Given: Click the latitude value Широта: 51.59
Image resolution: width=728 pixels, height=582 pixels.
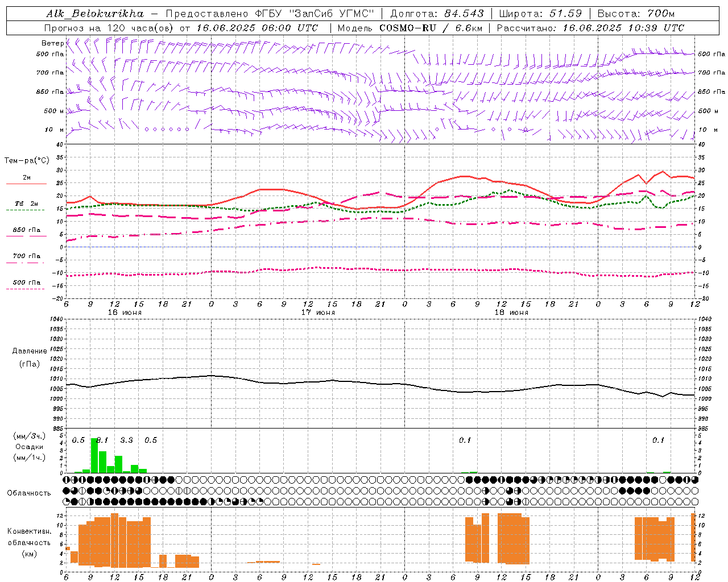Looking at the screenshot, I should click(540, 14).
